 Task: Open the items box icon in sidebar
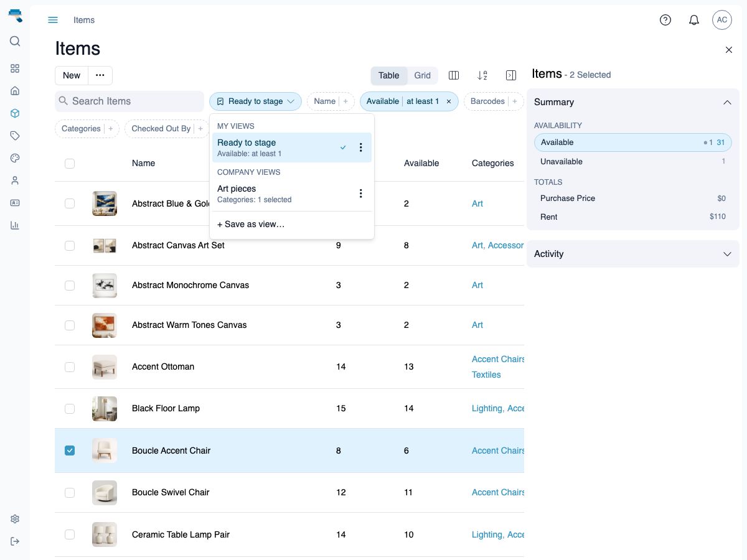click(15, 113)
